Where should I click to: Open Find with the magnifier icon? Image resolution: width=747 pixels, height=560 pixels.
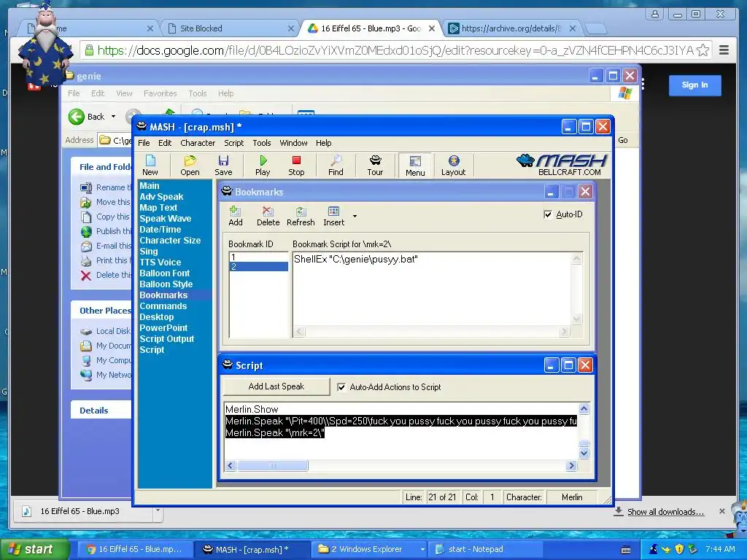(336, 166)
